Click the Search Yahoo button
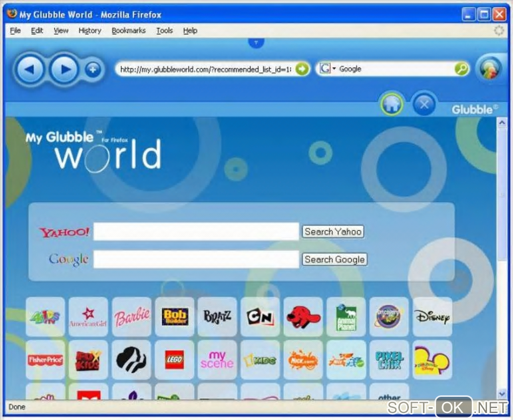The width and height of the screenshot is (513, 420). 333,231
